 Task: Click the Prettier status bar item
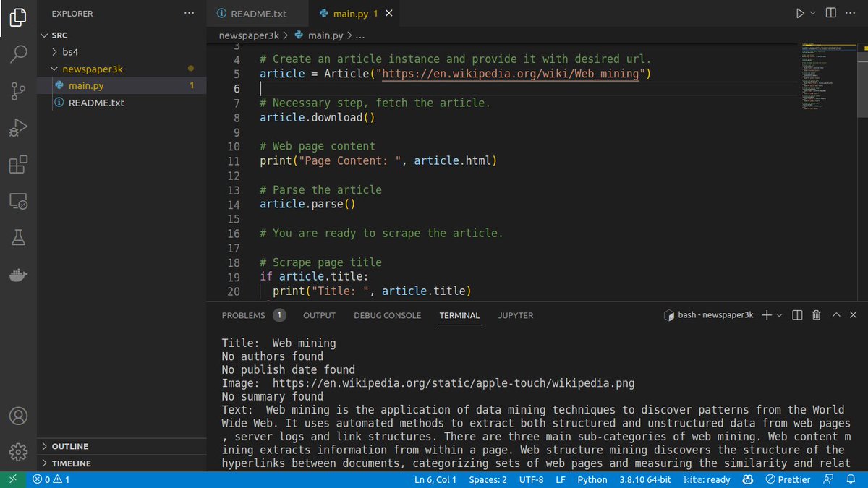(x=788, y=479)
